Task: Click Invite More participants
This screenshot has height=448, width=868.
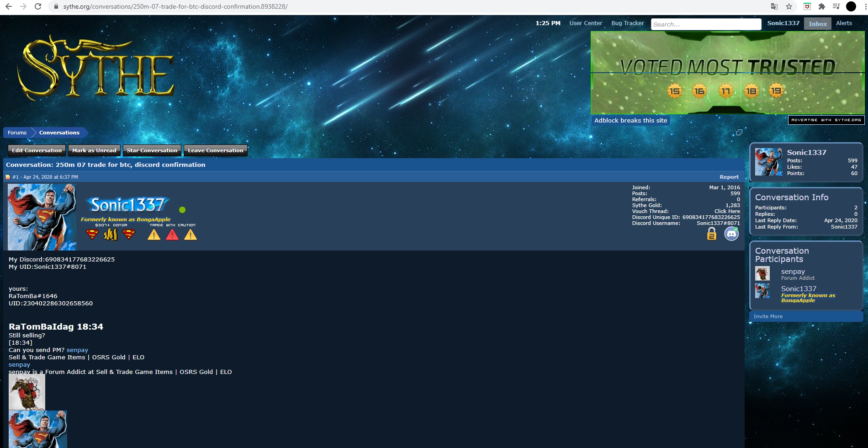Action: (768, 316)
